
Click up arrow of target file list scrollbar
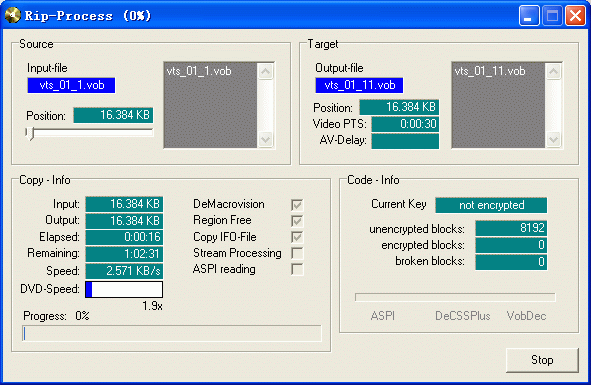[x=553, y=71]
